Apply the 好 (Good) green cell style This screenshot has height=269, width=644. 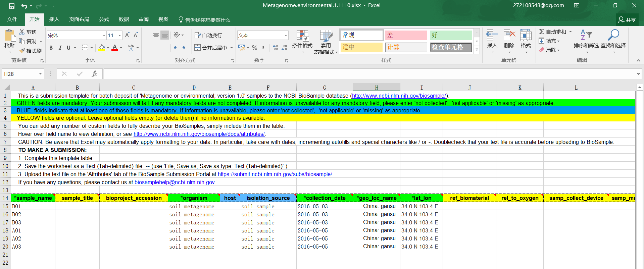(x=450, y=35)
